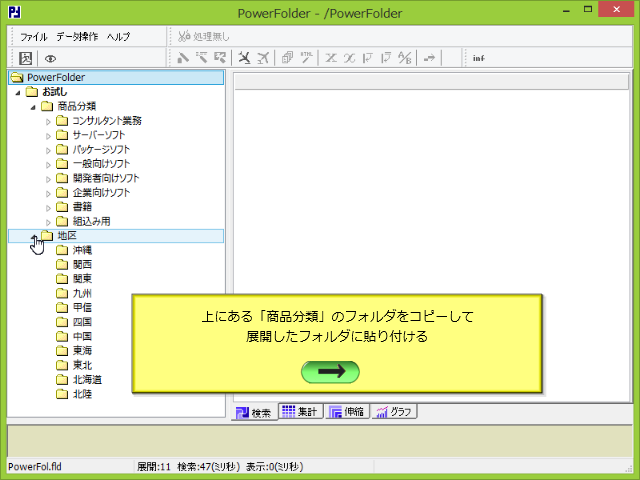
Task: Click the first return-arrow sort icon
Action: (x=368, y=58)
